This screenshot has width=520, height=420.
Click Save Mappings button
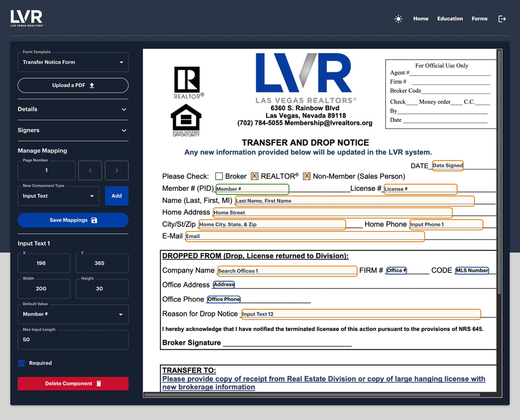pos(73,220)
